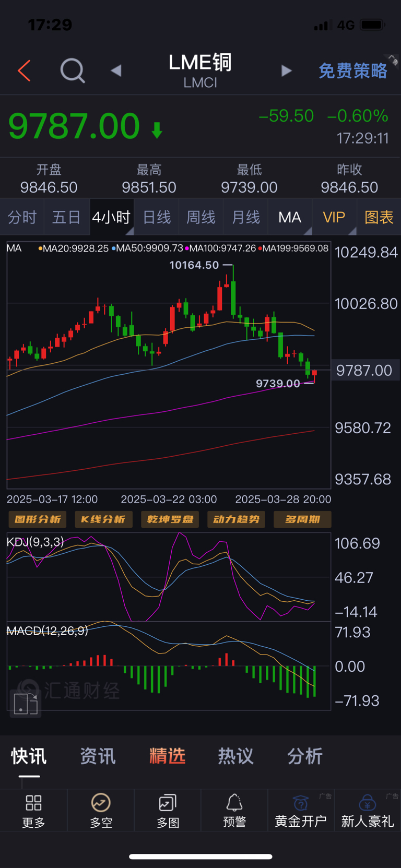Tap the MACD(12,26,9) indicator label
The image size is (401, 868).
48,631
